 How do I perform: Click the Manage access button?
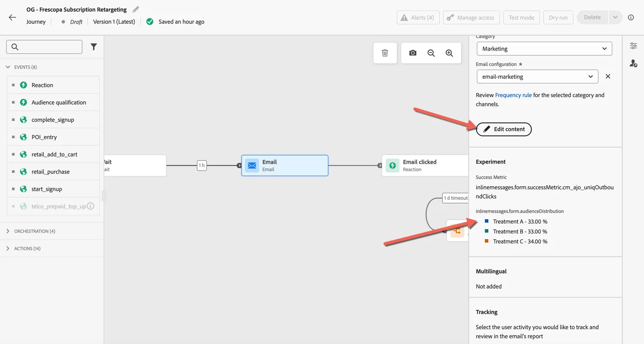click(x=471, y=17)
